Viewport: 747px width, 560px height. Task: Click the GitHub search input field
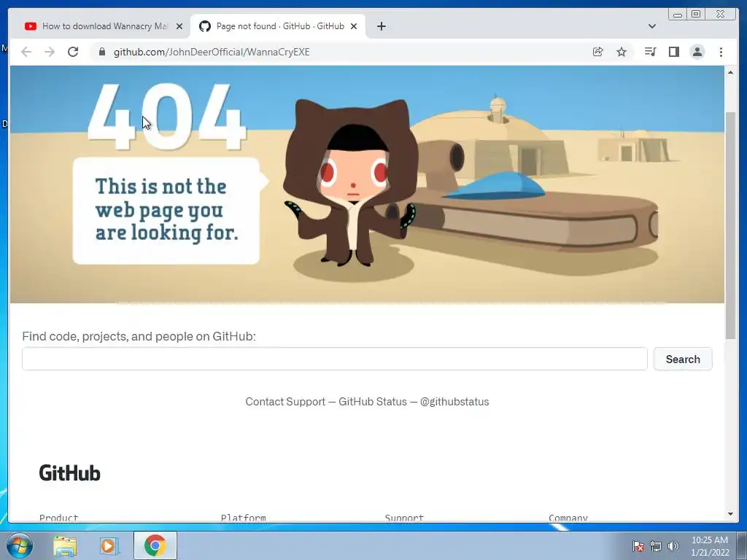pos(334,359)
